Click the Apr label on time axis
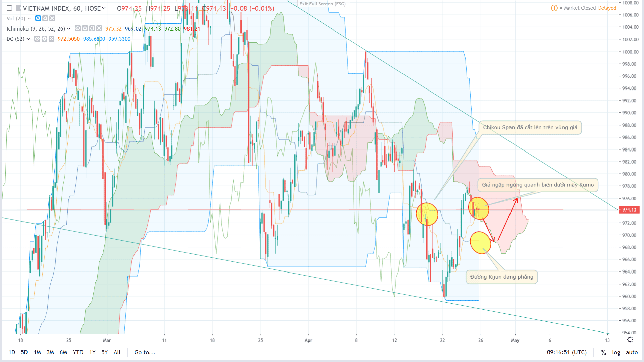 tap(308, 340)
